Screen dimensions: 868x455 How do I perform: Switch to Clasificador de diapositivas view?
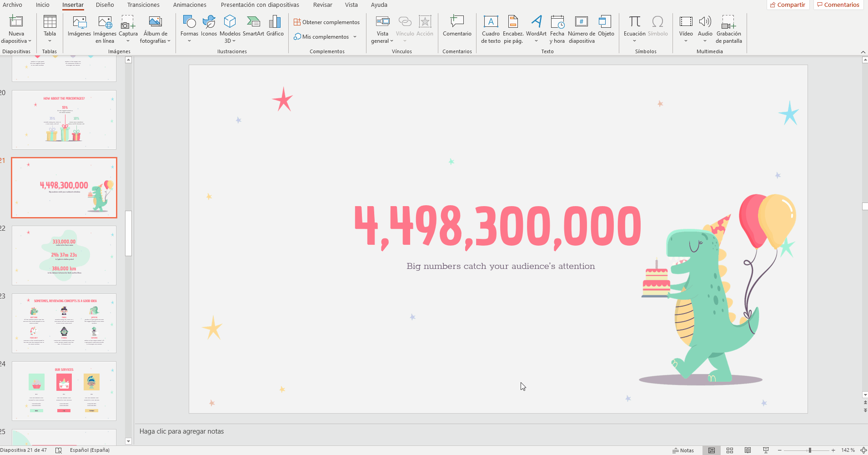[x=730, y=450]
